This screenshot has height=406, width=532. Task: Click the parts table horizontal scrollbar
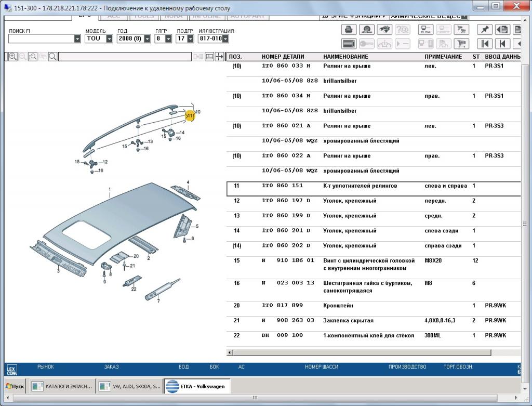362,352
